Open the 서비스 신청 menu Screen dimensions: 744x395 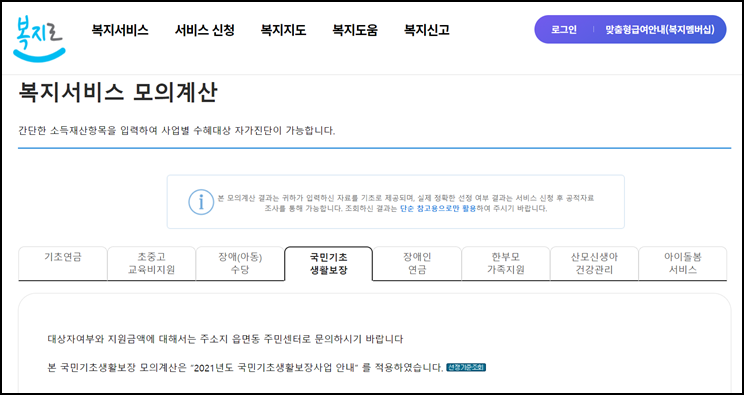[205, 30]
